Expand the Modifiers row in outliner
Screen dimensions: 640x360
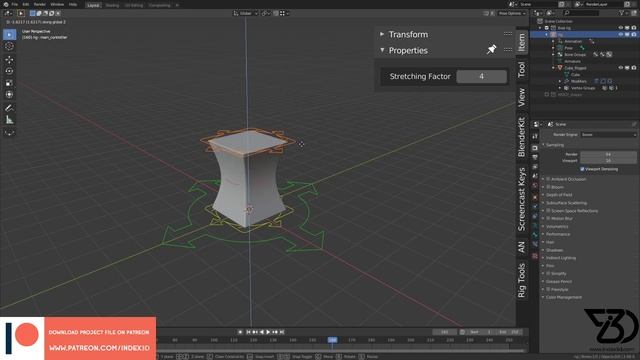(x=560, y=81)
